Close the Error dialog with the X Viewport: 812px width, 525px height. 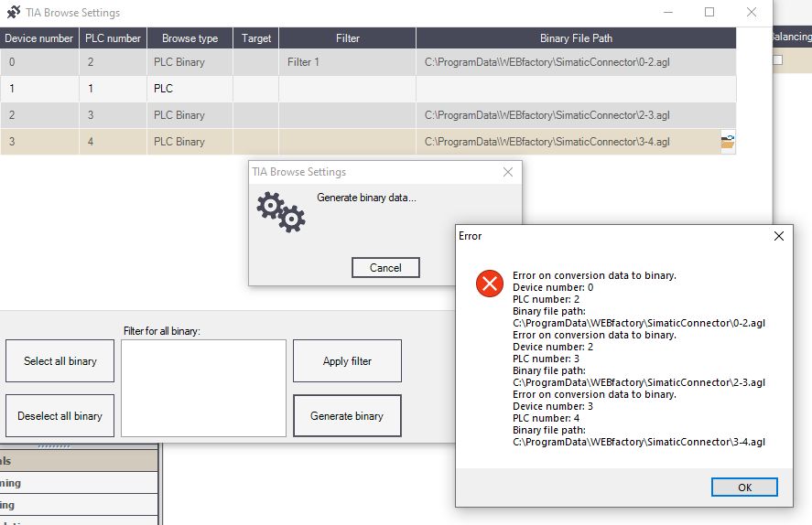pyautogui.click(x=778, y=236)
